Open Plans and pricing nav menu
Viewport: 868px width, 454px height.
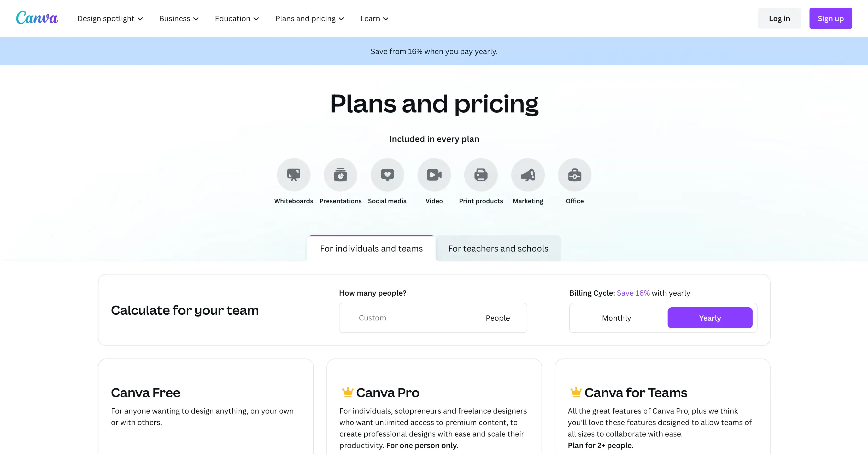[310, 19]
